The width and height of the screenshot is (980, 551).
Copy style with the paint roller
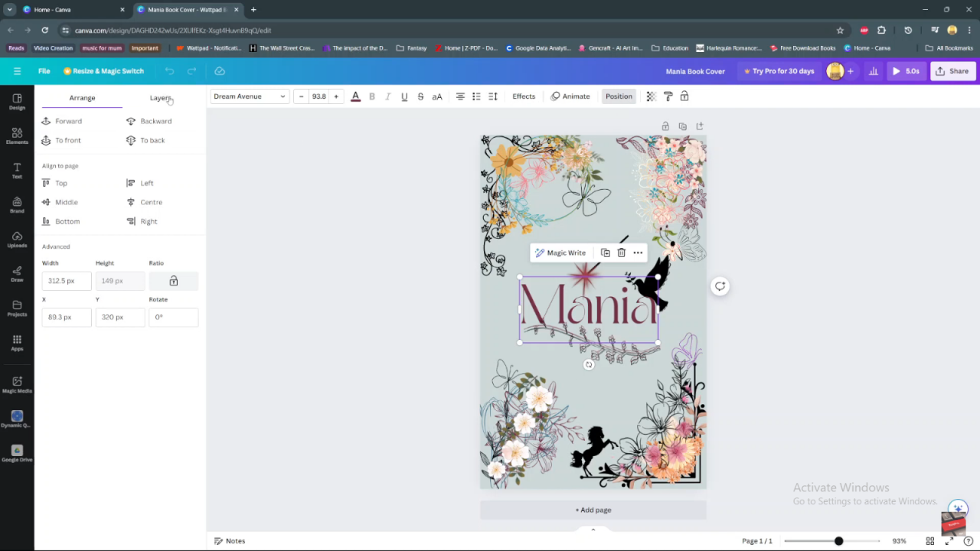point(668,96)
